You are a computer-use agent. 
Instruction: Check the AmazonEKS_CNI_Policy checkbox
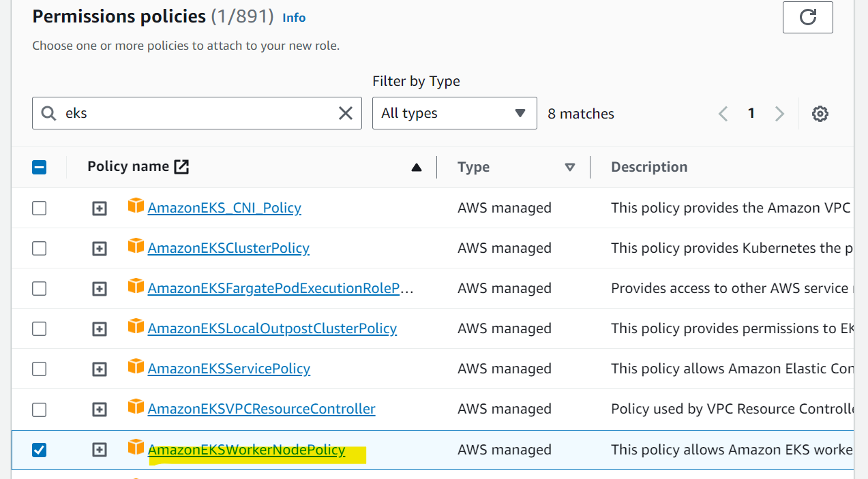40,208
